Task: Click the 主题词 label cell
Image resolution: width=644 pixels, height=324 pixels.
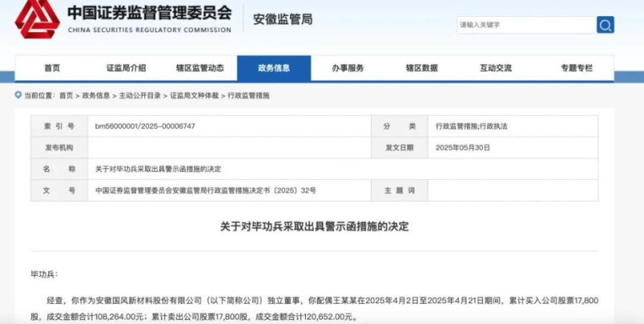Action: click(x=399, y=191)
